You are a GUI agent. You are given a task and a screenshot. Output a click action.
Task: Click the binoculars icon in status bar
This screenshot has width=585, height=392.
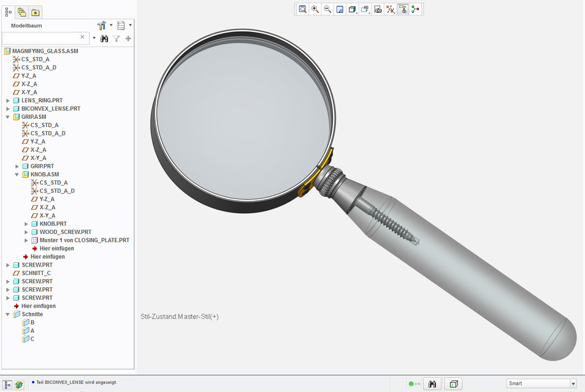432,383
